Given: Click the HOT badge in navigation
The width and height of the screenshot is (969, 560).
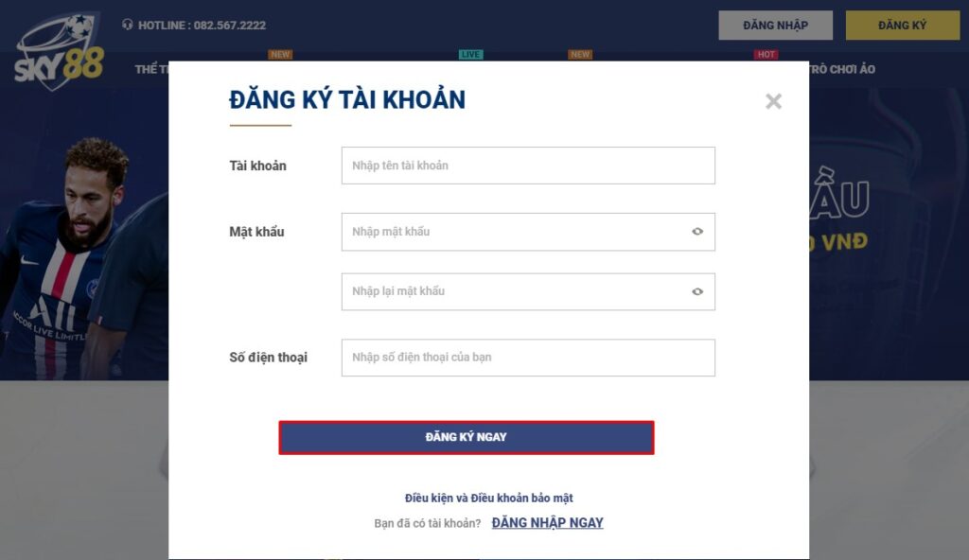Looking at the screenshot, I should (766, 55).
